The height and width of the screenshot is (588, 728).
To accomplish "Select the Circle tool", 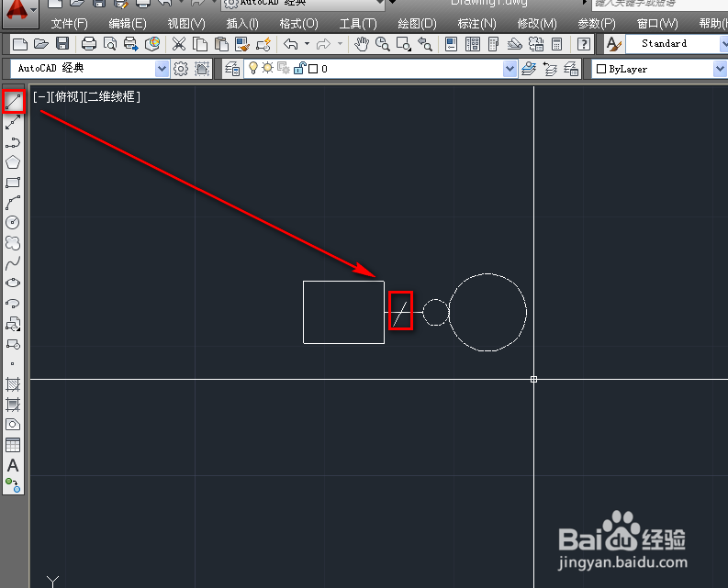I will [x=13, y=223].
